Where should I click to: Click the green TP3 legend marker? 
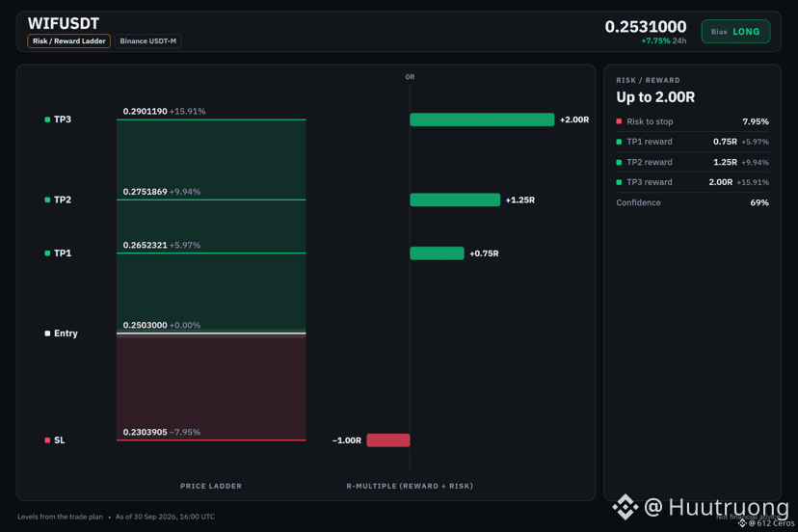47,120
